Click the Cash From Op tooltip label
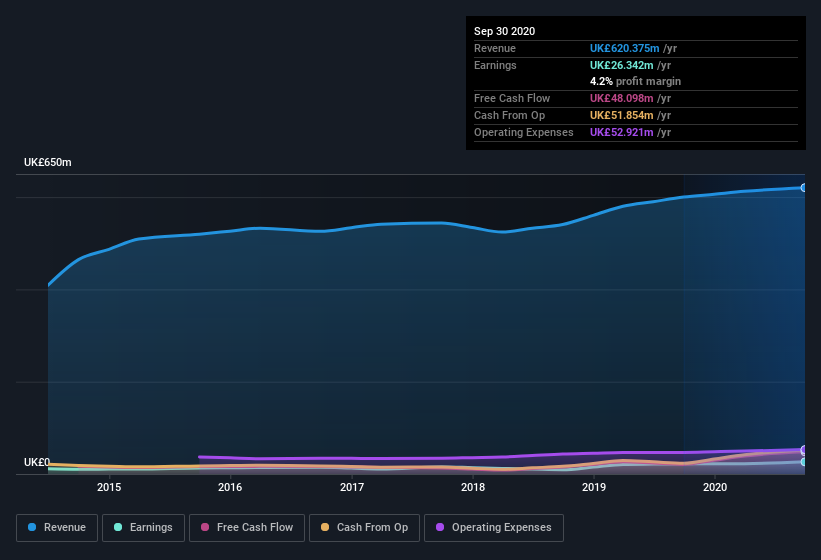 509,115
